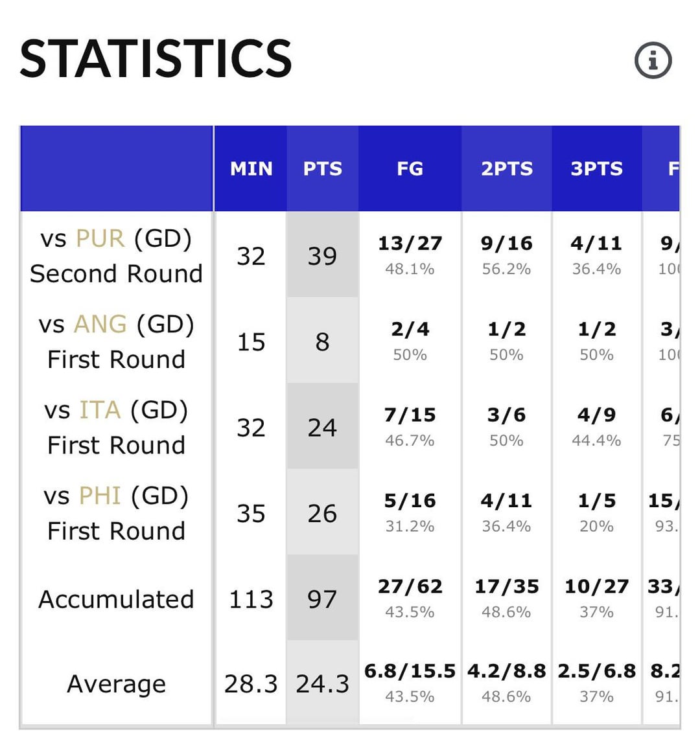
Task: Click the 10/27 accumulated three-pointers cell
Action: tap(596, 587)
